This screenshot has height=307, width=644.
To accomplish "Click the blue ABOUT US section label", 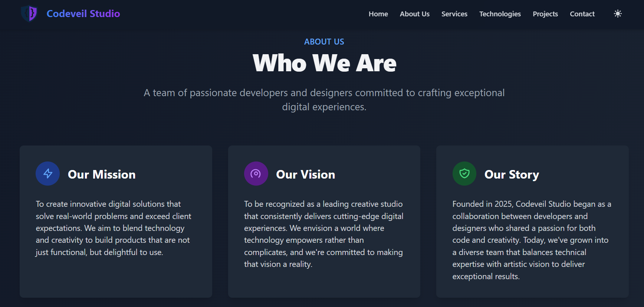I will [324, 42].
